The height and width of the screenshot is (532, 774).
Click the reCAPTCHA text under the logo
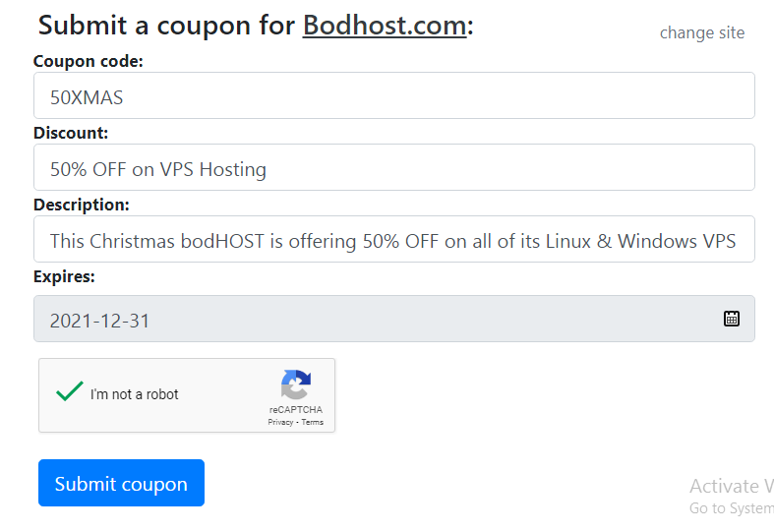coord(296,410)
